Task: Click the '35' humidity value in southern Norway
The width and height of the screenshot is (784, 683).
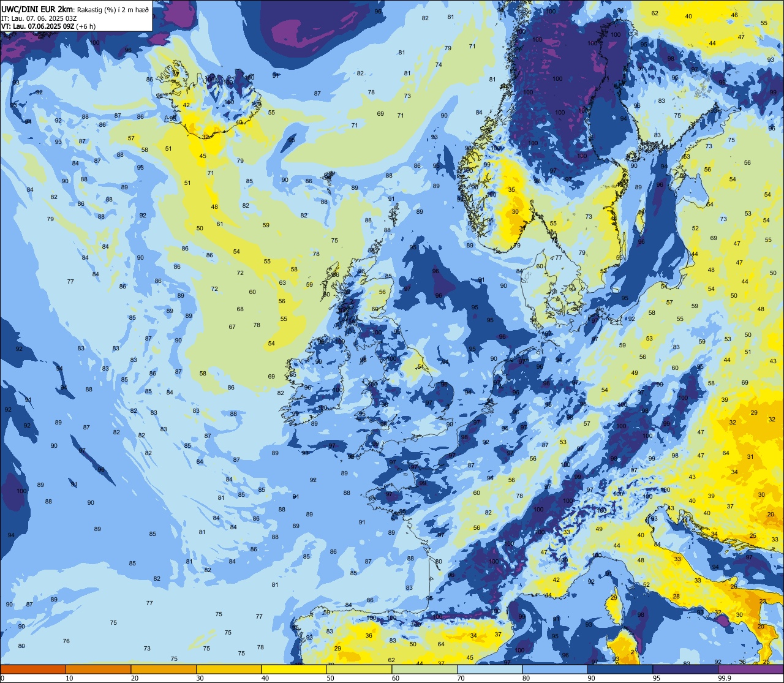Action: [511, 190]
